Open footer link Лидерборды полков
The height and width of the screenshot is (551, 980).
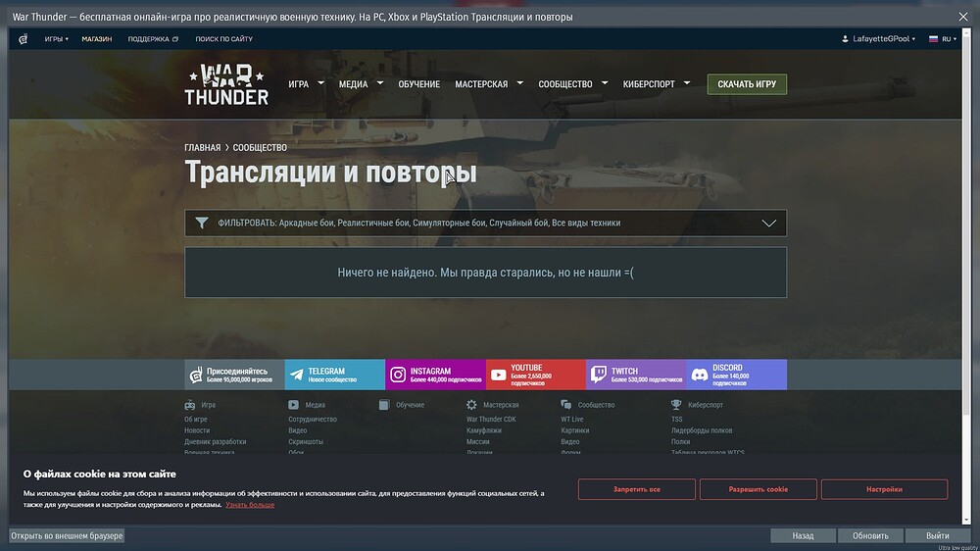point(702,430)
